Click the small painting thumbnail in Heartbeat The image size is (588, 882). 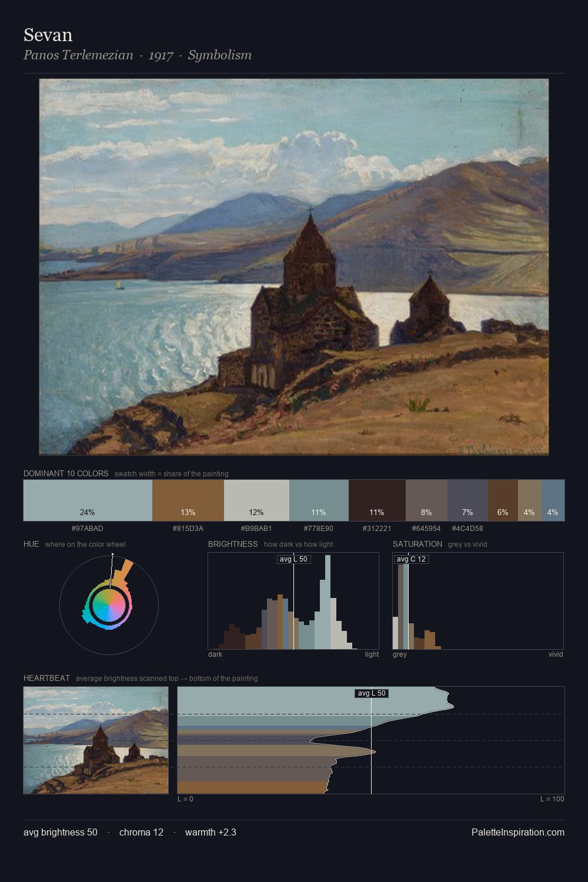click(96, 740)
